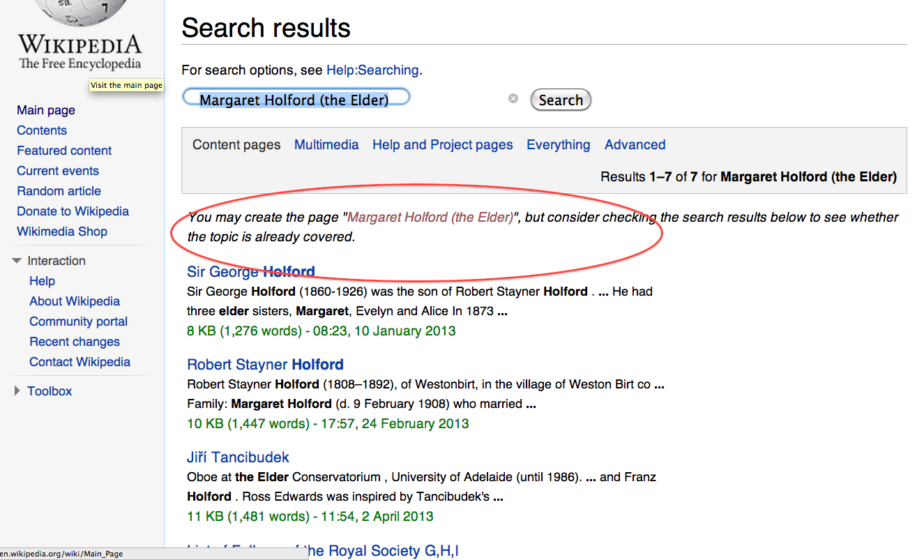This screenshot has height=560, width=924.
Task: Open Donate to Wikipedia link
Action: point(73,211)
